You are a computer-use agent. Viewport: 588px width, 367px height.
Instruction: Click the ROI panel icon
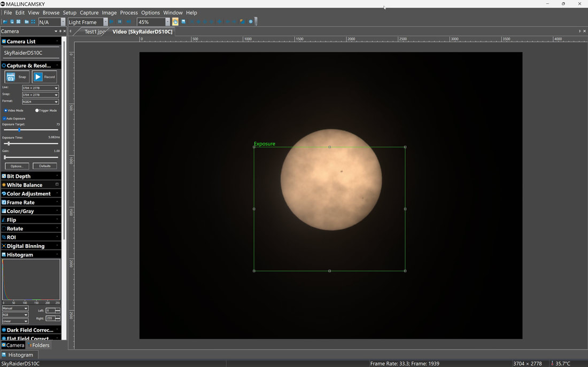(4, 237)
